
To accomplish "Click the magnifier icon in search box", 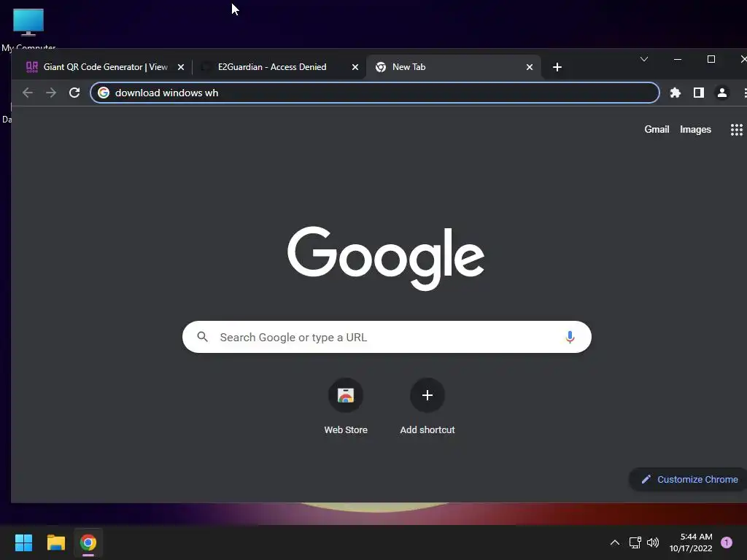I will [203, 337].
